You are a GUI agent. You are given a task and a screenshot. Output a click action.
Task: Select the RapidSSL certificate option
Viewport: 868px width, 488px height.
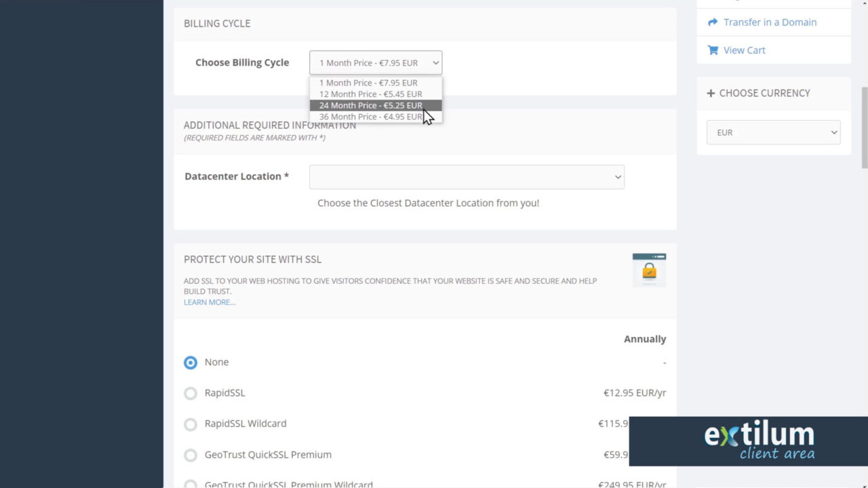point(190,393)
